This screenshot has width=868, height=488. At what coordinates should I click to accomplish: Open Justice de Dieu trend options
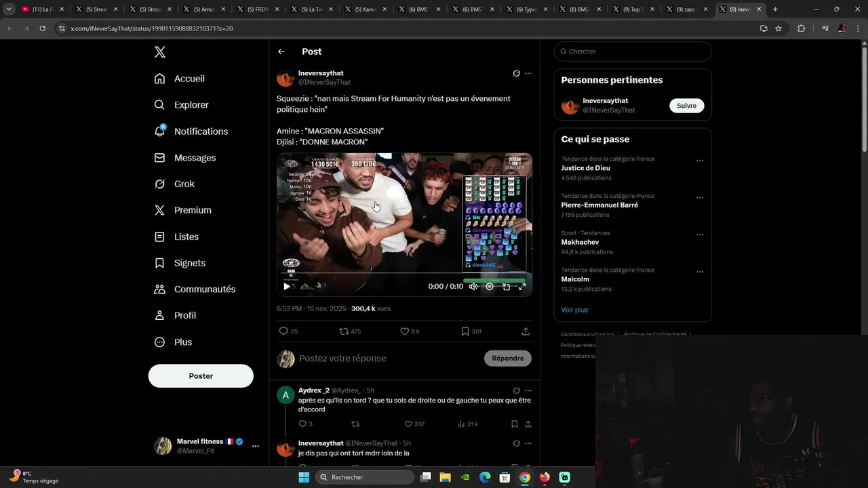click(700, 161)
